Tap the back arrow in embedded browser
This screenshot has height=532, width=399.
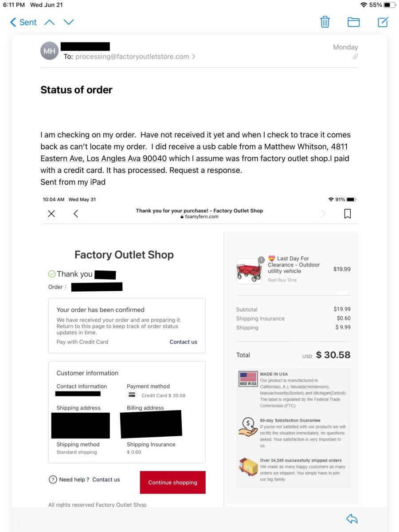click(76, 214)
